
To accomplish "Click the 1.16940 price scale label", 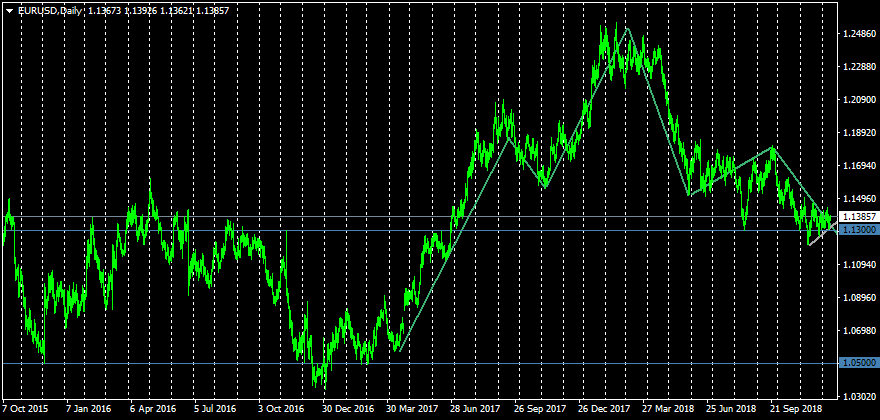I will pyautogui.click(x=858, y=166).
